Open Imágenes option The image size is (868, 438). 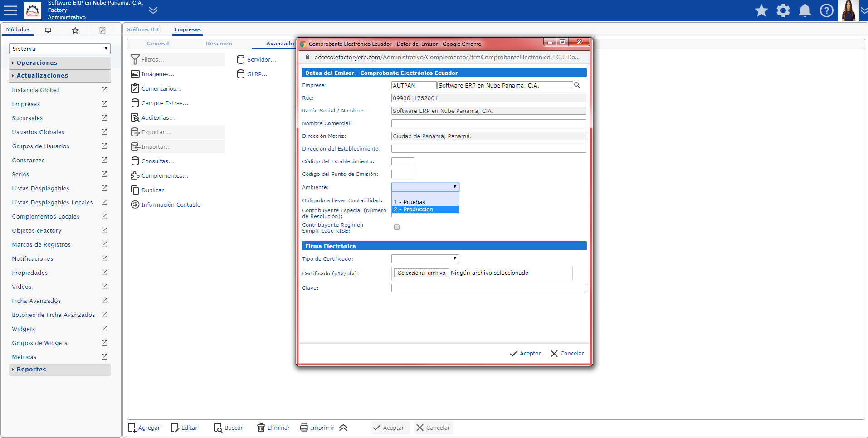pyautogui.click(x=153, y=74)
